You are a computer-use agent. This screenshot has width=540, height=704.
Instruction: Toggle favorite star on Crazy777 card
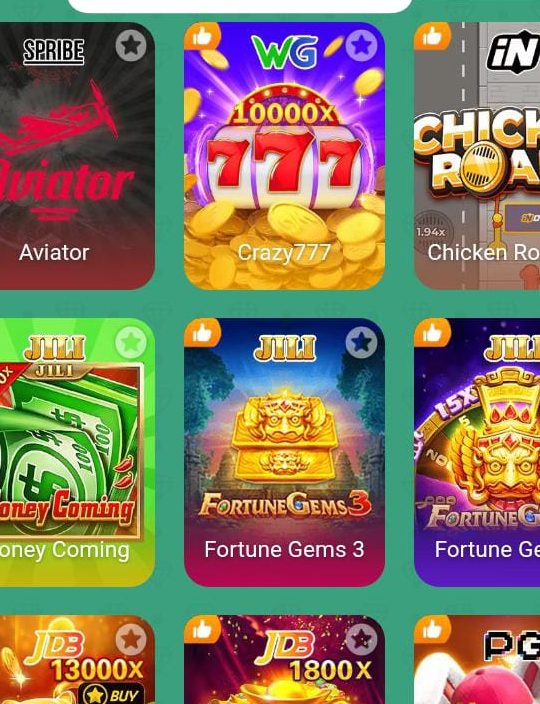point(361,45)
